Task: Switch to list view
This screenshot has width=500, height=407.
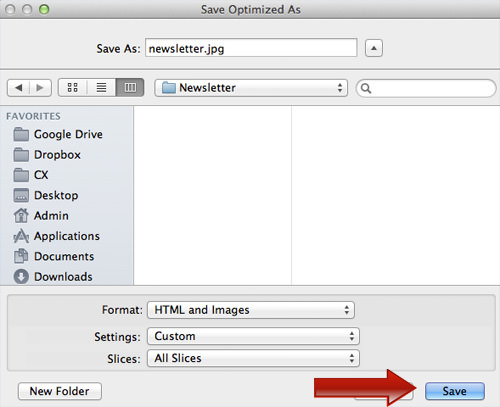Action: (x=101, y=88)
